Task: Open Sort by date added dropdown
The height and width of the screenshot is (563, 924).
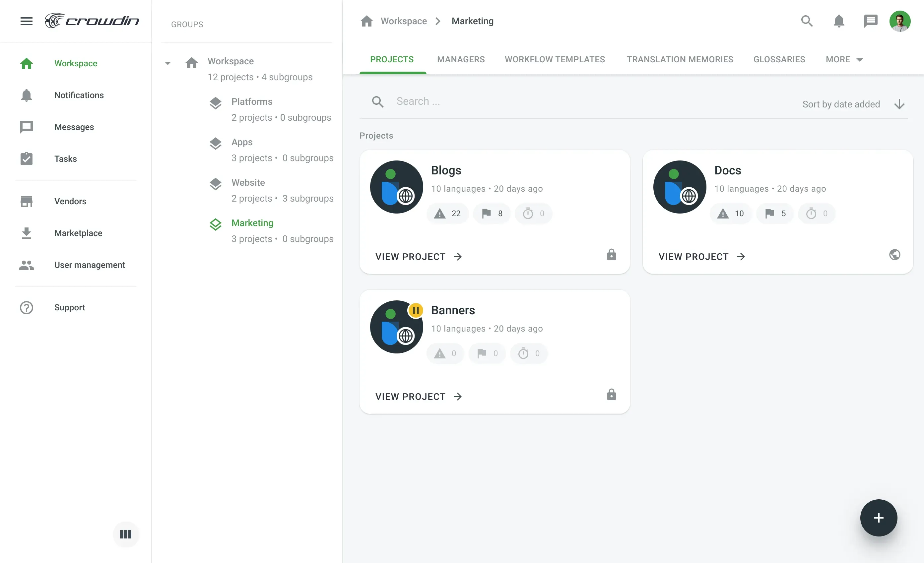Action: [841, 104]
